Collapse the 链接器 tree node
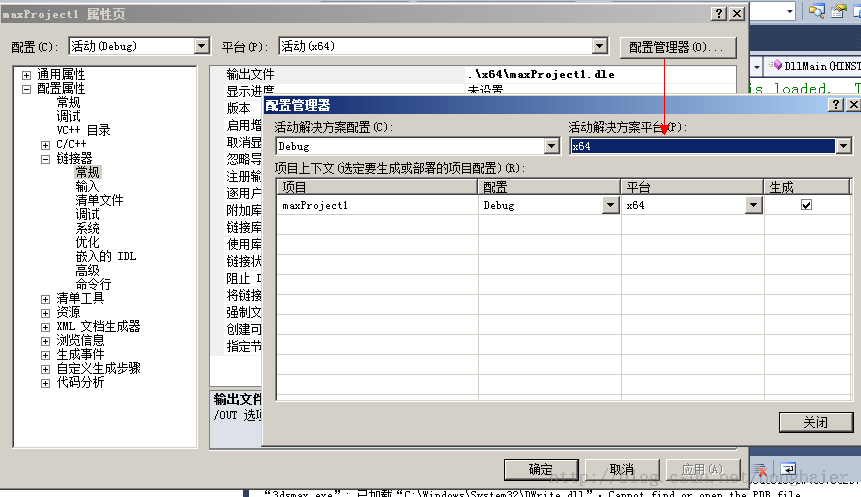Image resolution: width=861 pixels, height=497 pixels. pyautogui.click(x=46, y=159)
